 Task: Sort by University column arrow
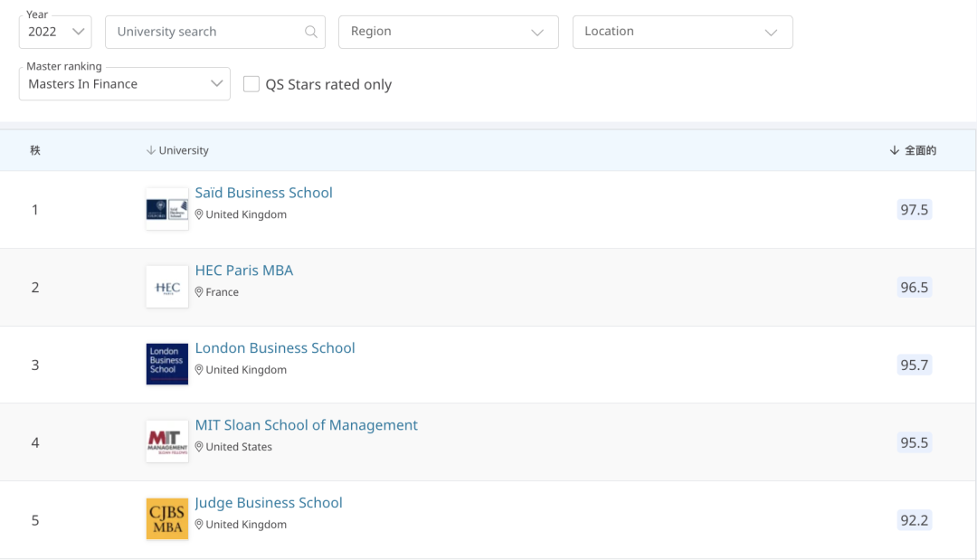tap(151, 150)
